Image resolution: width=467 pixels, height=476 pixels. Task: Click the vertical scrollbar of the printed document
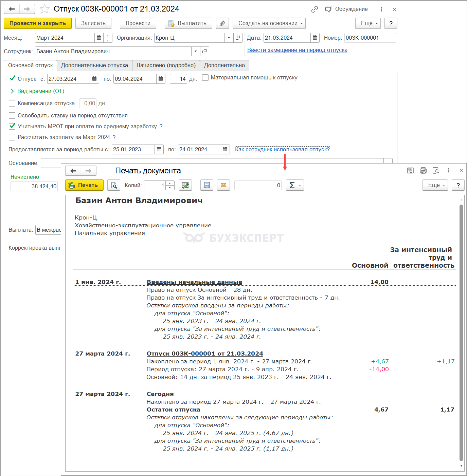pos(461,333)
